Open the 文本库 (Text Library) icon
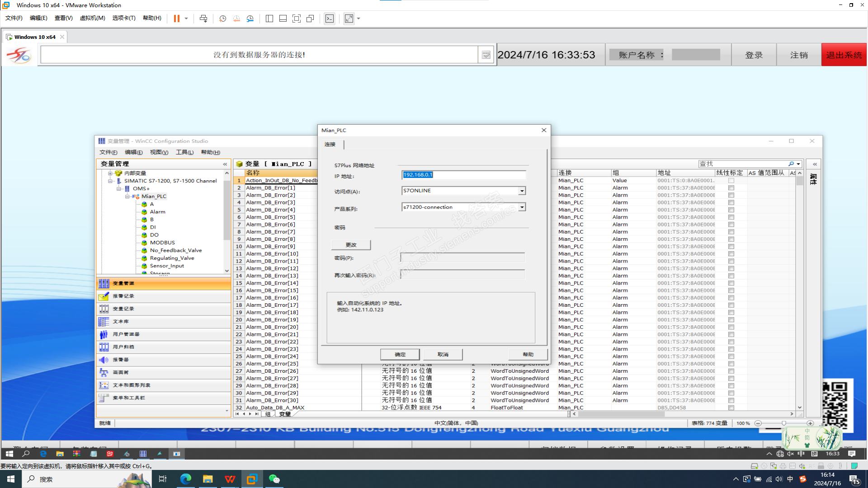Viewport: 868px width, 488px height. [104, 322]
